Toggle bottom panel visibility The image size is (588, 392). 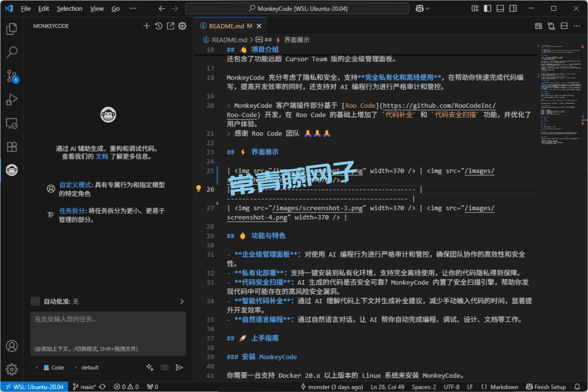point(500,8)
